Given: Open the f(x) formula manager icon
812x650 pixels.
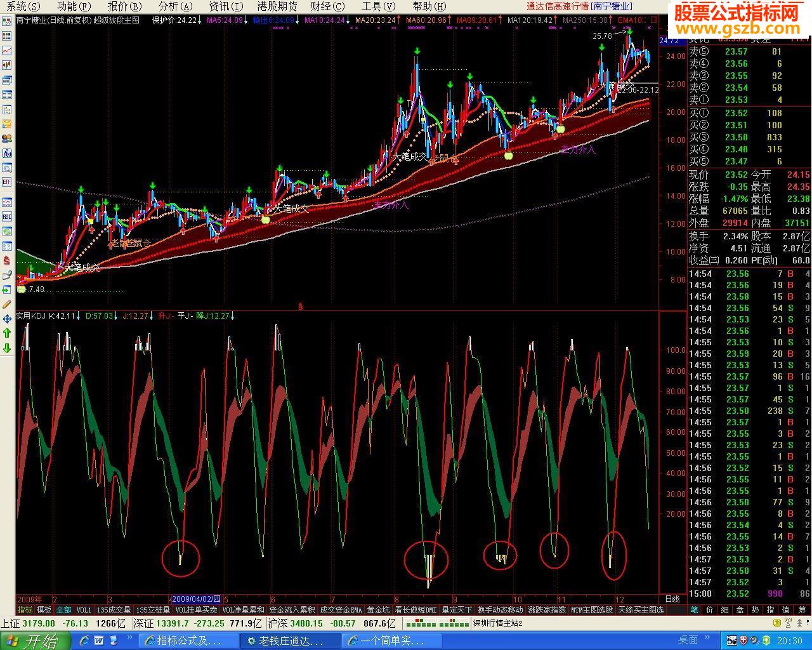Looking at the screenshot, I should pyautogui.click(x=7, y=153).
